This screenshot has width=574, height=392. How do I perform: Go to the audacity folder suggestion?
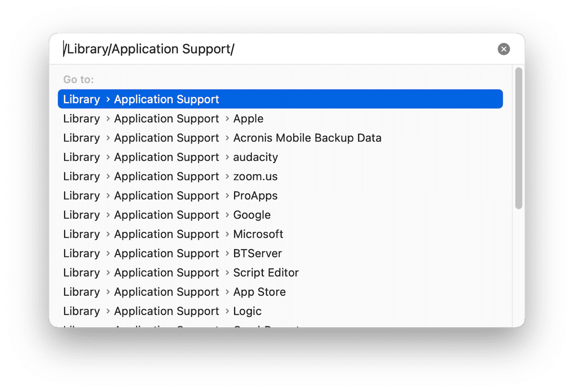280,157
